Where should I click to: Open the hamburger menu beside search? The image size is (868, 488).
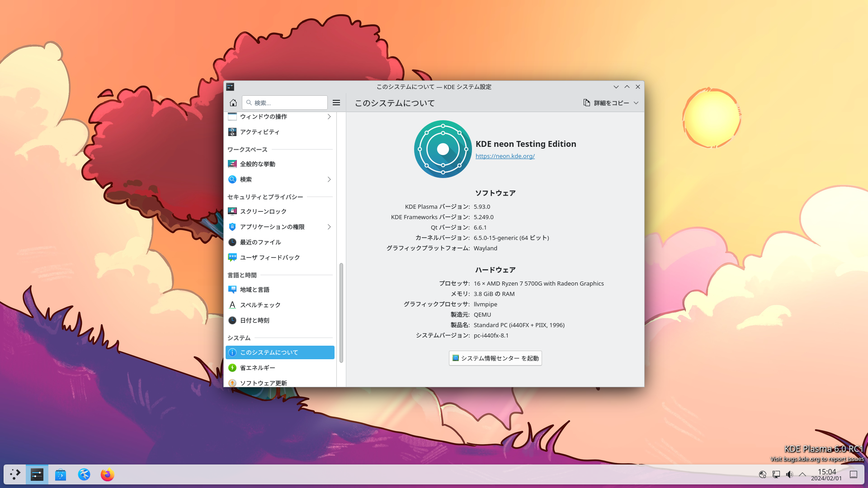coord(336,103)
